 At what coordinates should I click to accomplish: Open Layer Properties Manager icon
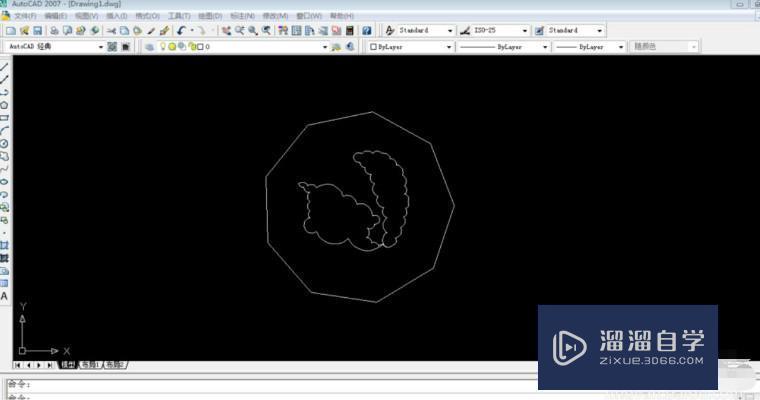click(150, 47)
